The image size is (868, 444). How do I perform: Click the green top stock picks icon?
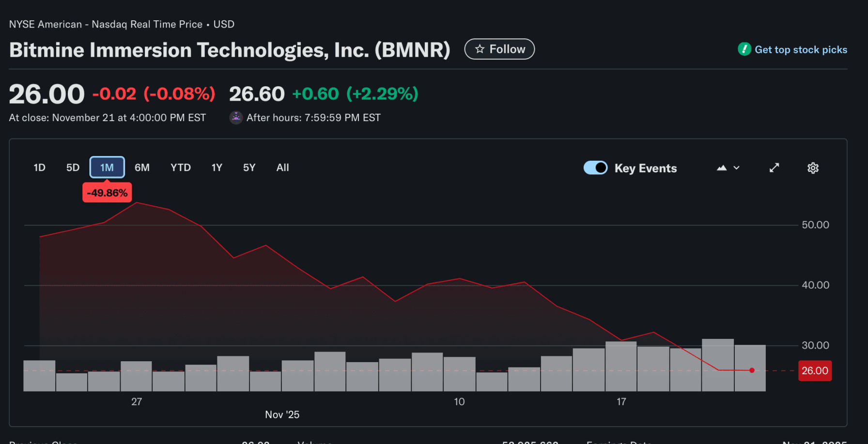(744, 49)
